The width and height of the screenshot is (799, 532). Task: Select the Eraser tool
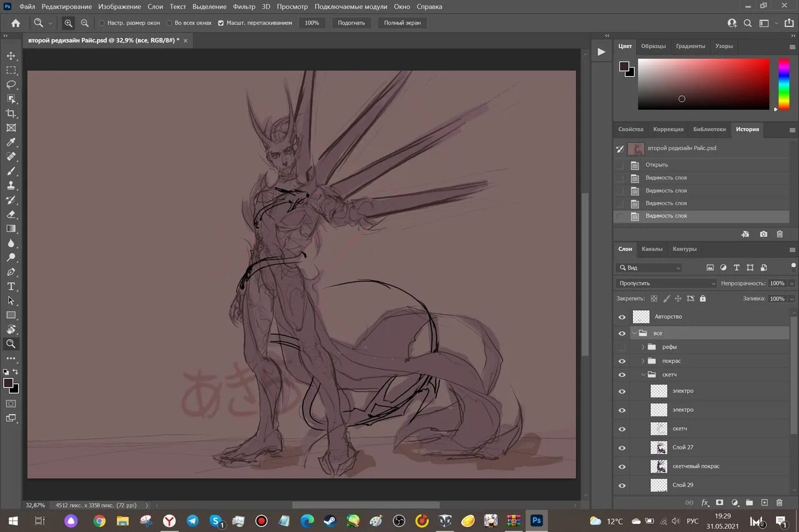point(11,214)
